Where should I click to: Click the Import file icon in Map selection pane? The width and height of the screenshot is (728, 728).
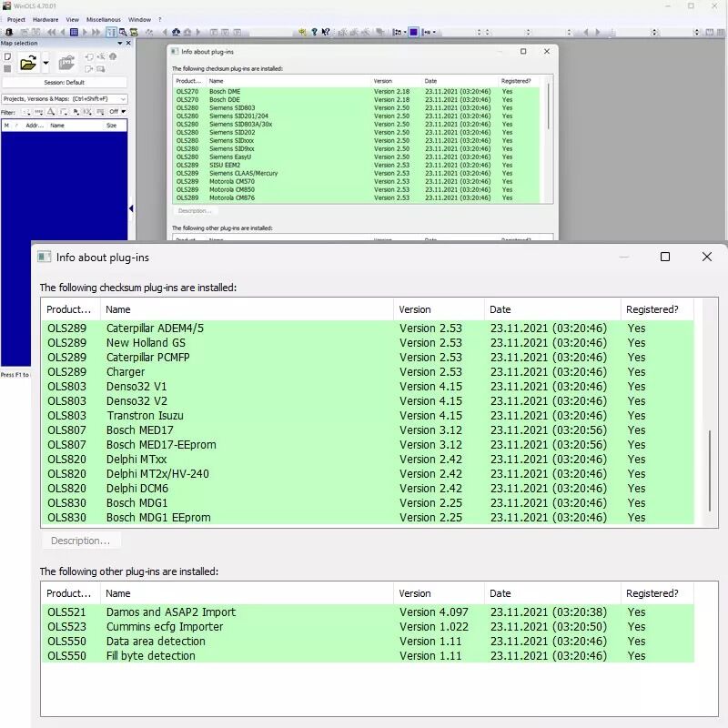(x=67, y=63)
